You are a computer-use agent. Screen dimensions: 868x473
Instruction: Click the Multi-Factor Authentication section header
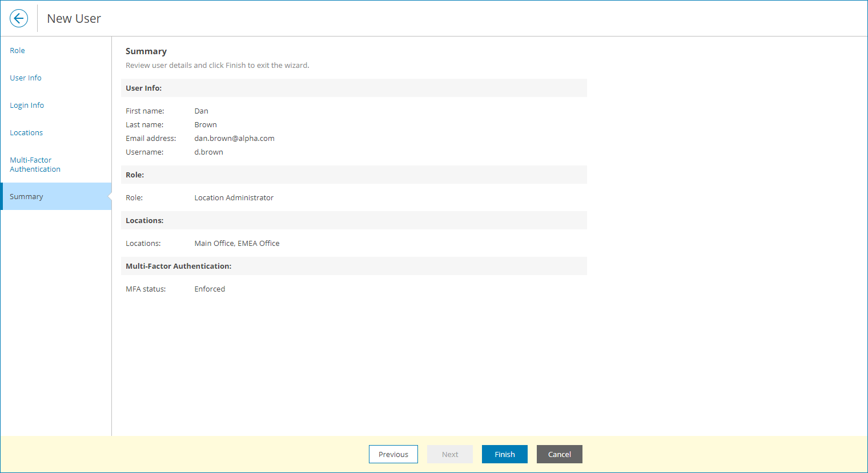354,266
